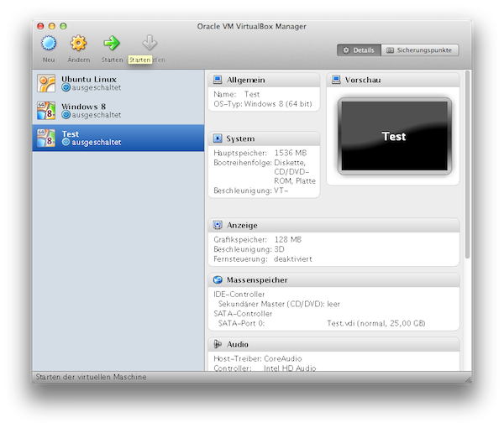Image resolution: width=504 pixels, height=428 pixels.
Task: Click the details pane vertical scrollbar
Action: pos(467,164)
